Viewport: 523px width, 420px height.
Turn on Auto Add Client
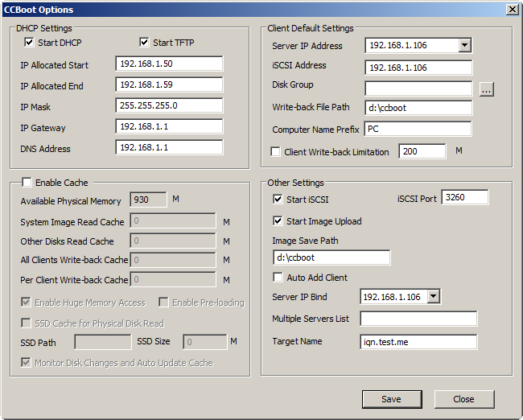pyautogui.click(x=278, y=278)
